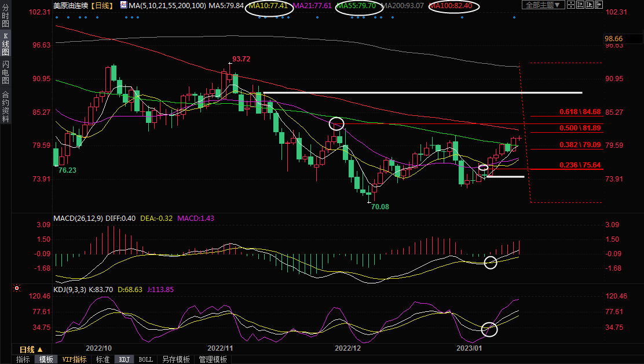Click the 另存模板 button
The width and height of the screenshot is (644, 364).
[x=176, y=359]
